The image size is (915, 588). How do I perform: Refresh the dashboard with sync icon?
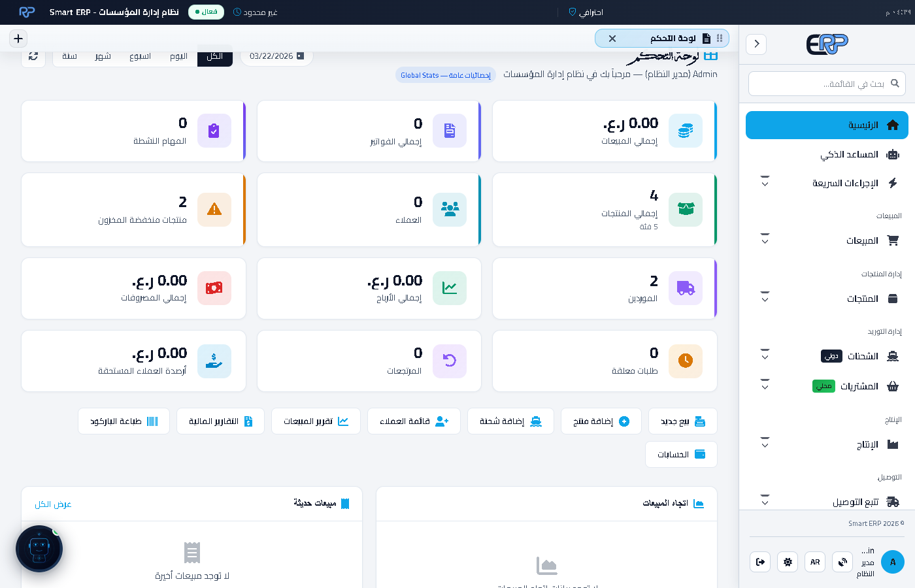click(x=33, y=56)
